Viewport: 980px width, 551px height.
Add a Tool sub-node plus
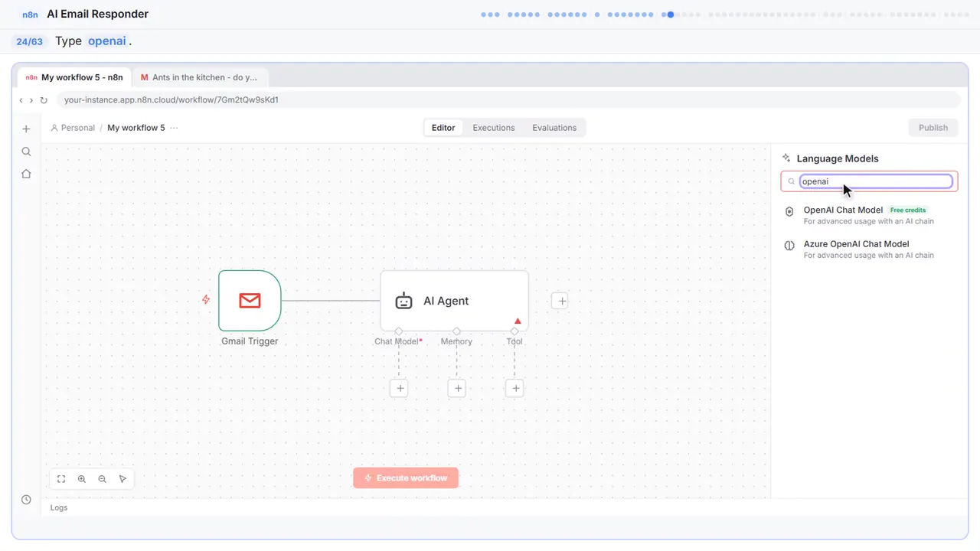tap(515, 388)
